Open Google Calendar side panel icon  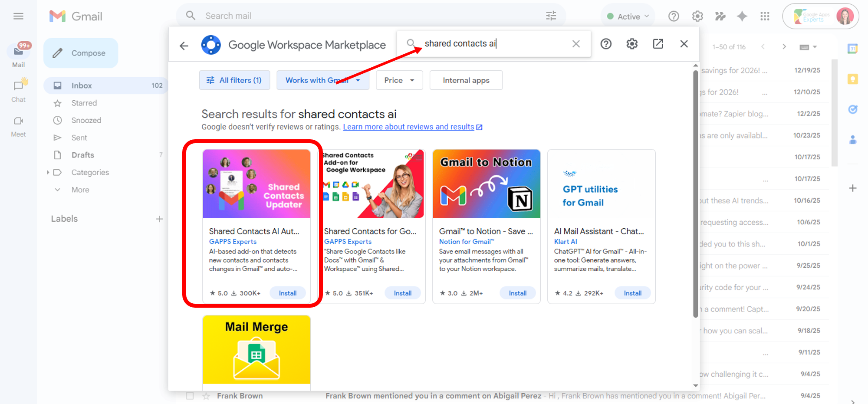click(x=852, y=49)
